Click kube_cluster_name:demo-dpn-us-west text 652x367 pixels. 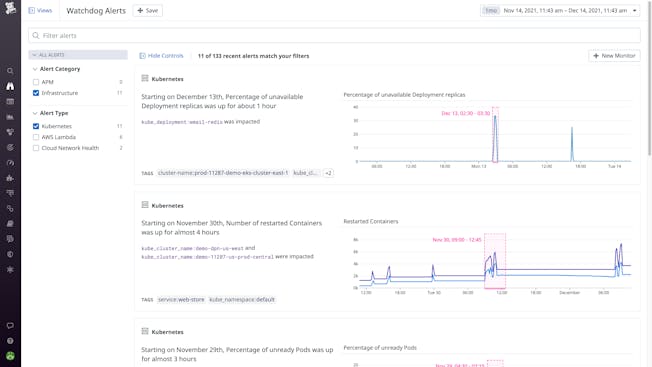[192, 248]
